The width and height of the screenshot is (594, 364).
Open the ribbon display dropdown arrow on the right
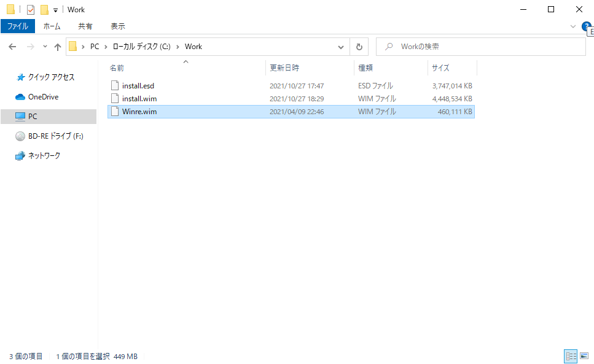point(573,26)
